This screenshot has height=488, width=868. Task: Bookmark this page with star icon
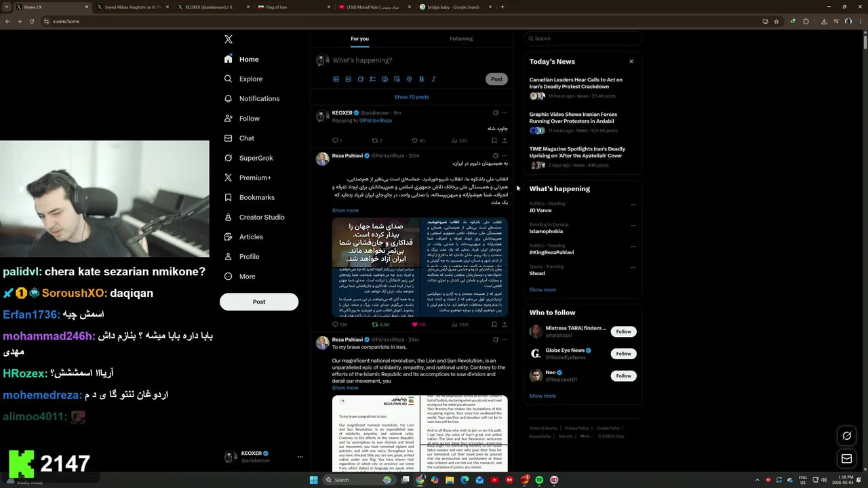coord(777,21)
